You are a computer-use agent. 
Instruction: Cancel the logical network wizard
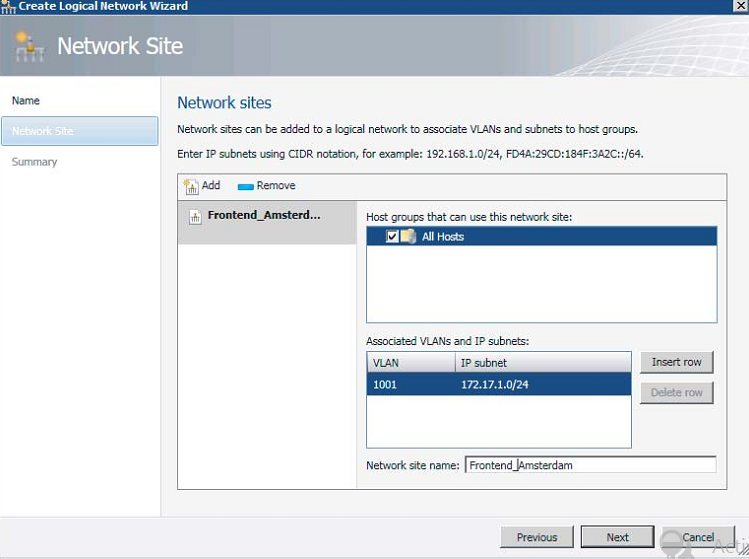(698, 537)
